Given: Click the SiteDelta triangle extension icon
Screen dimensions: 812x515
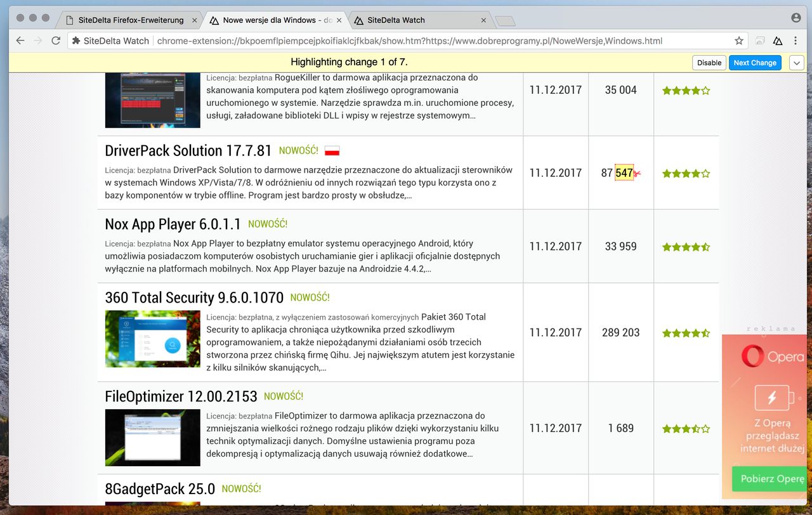Looking at the screenshot, I should tap(778, 41).
